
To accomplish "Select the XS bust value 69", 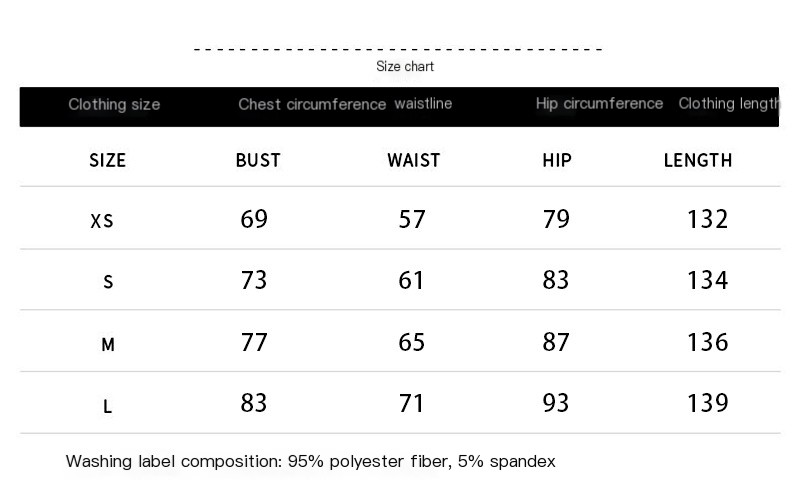I will tap(255, 219).
